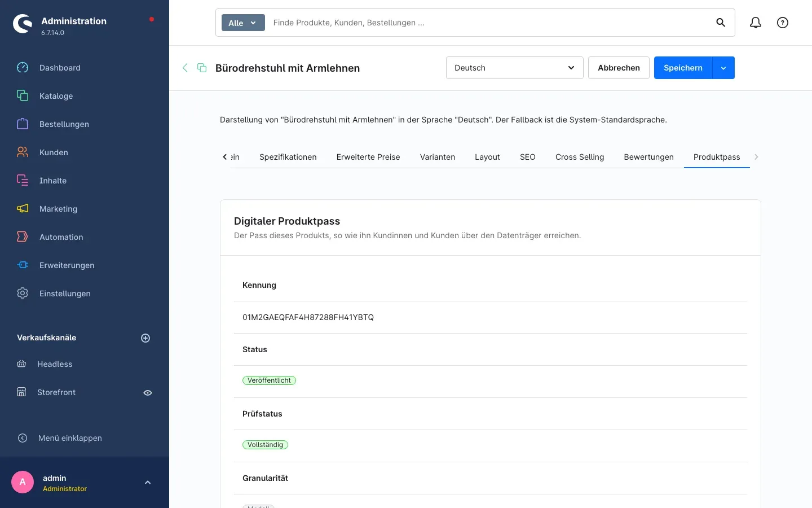
Task: Go back using the left arrow beside title
Action: pyautogui.click(x=185, y=68)
